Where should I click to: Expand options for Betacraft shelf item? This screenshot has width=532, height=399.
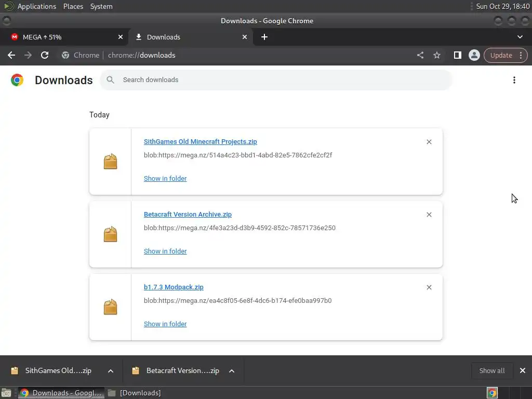[x=232, y=371]
